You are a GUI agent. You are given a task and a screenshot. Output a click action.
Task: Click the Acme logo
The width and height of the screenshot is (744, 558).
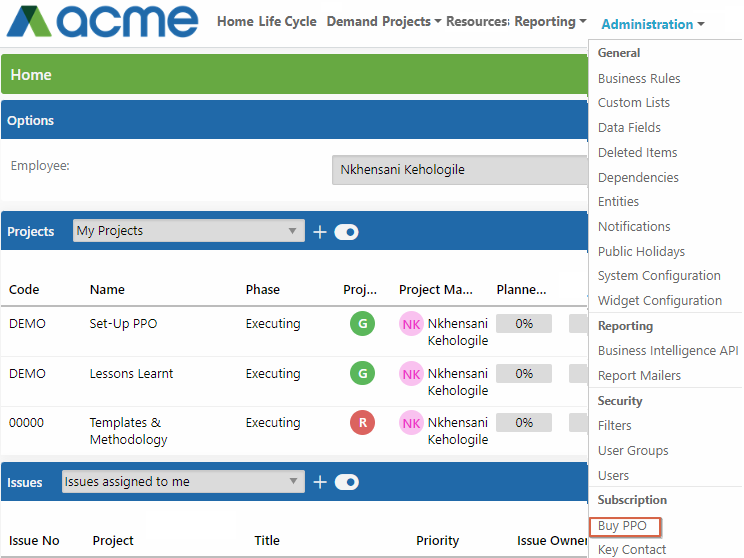[102, 21]
